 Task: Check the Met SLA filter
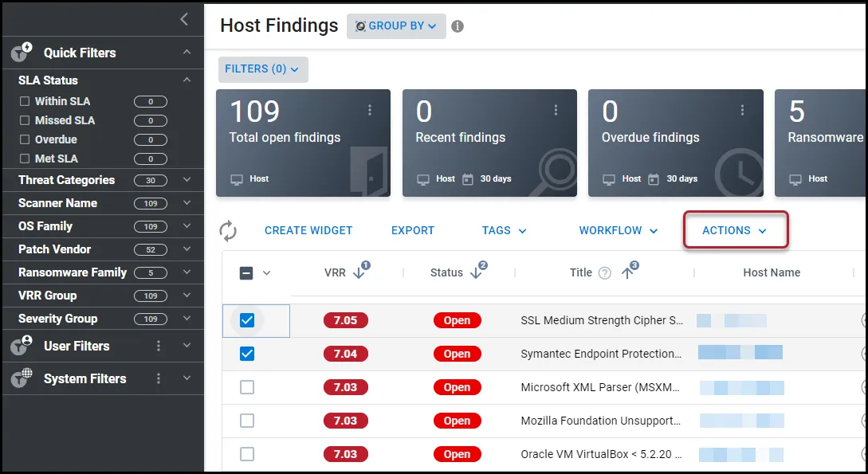point(25,159)
